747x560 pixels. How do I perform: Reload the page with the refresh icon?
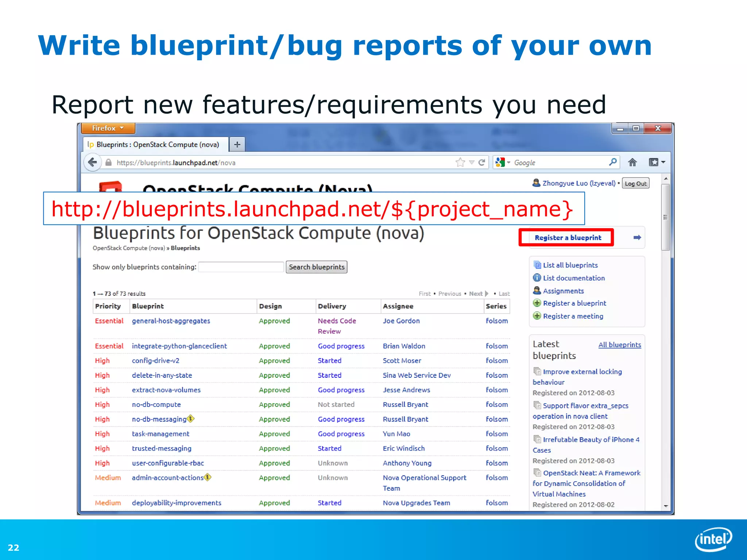pos(481,162)
